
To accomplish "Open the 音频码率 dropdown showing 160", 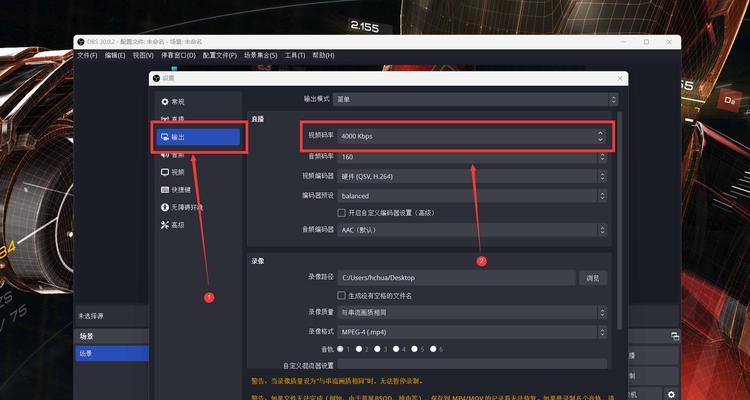I will click(472, 157).
